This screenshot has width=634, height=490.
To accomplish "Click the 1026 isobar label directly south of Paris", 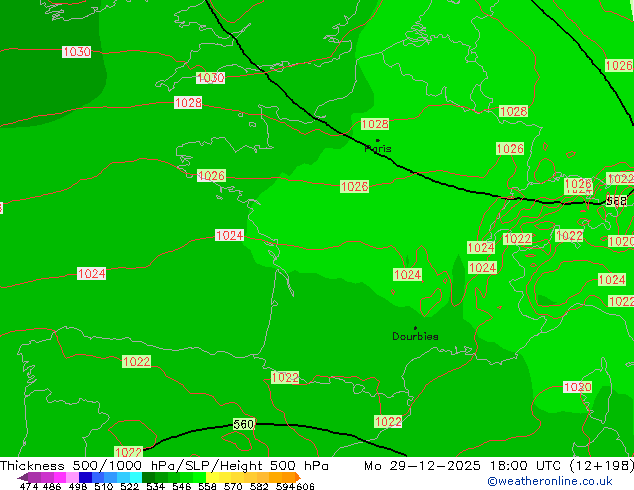I will coord(354,186).
